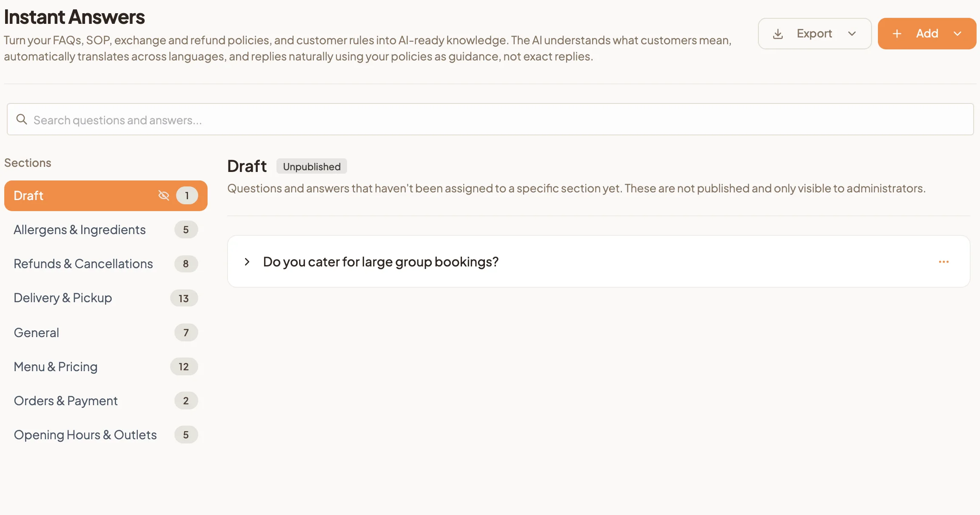The height and width of the screenshot is (515, 980).
Task: Click the count 8 beside Refunds & Cancellations
Action: 186,264
